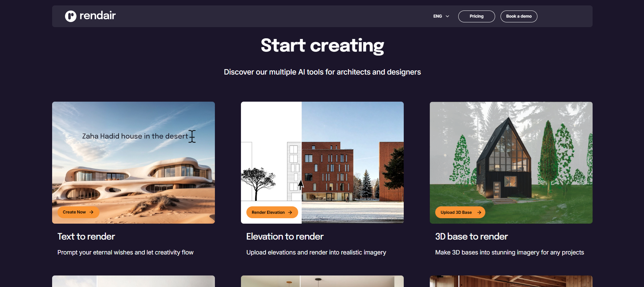Open the Pricing page
Image resolution: width=644 pixels, height=287 pixels.
click(x=476, y=16)
